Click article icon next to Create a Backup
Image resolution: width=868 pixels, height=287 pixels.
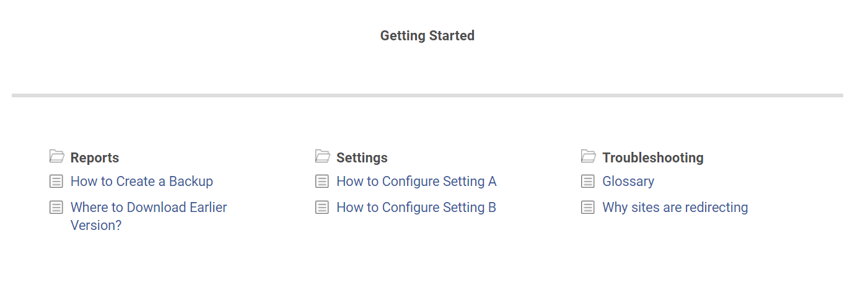tap(56, 182)
